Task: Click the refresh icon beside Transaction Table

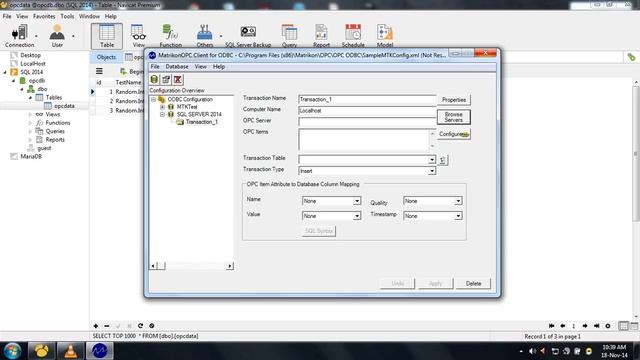Action: pos(443,160)
